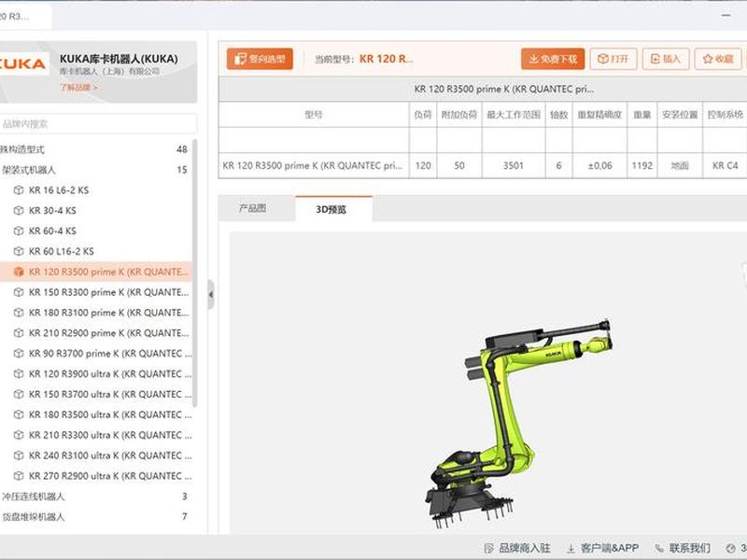Minimize the window with the dash button
Viewport: 747px width, 560px height.
coord(726,15)
